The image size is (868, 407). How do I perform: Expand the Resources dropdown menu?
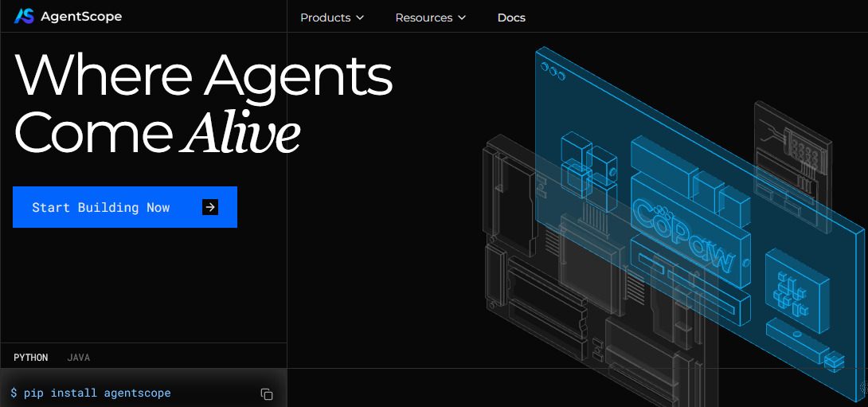[430, 18]
